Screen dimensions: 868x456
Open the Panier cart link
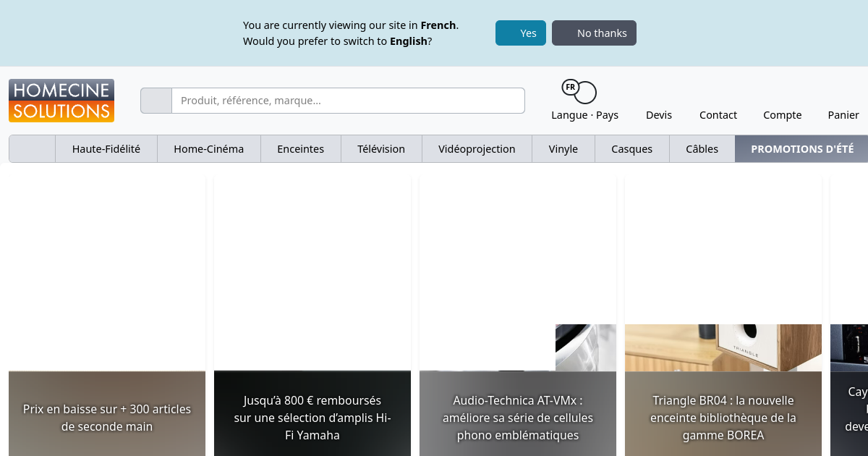coord(843,115)
